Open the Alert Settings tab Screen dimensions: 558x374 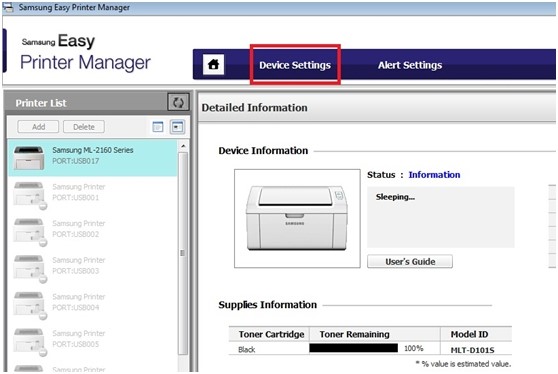pyautogui.click(x=410, y=65)
